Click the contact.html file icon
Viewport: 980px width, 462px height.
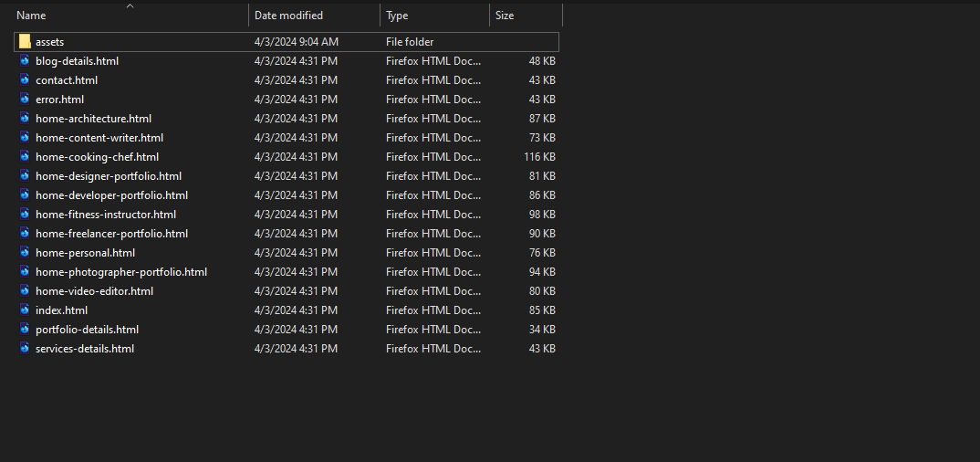click(x=25, y=80)
